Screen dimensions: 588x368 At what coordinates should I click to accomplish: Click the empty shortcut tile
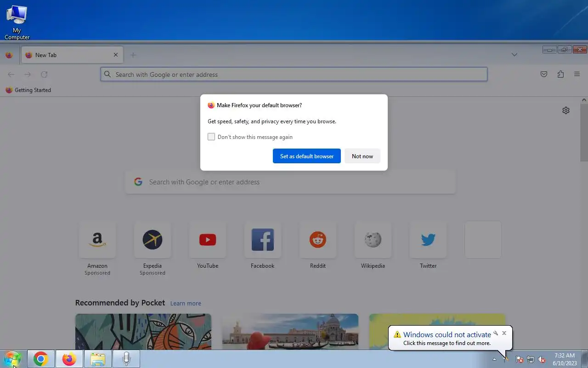pyautogui.click(x=483, y=240)
